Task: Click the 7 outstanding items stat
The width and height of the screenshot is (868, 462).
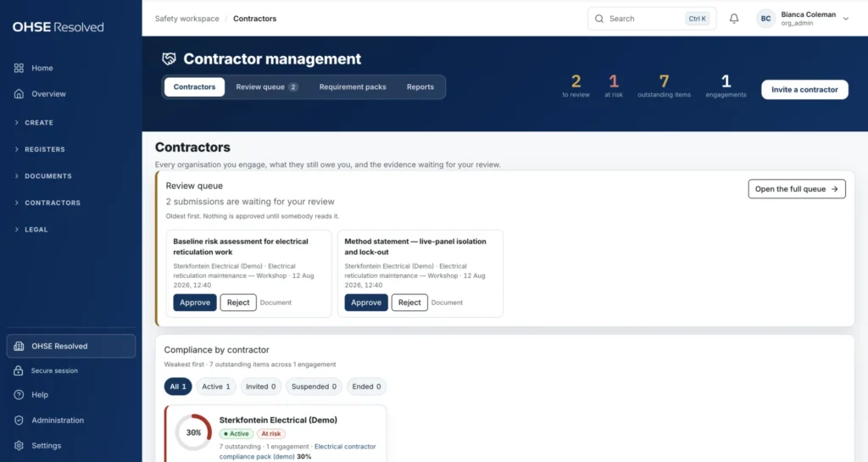Action: pos(664,86)
